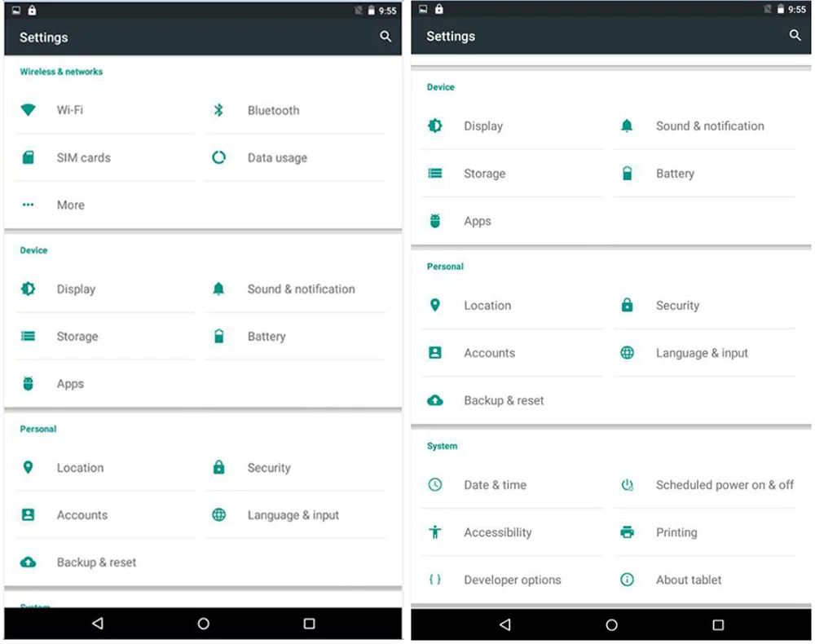Open Display label in right screen

point(483,126)
